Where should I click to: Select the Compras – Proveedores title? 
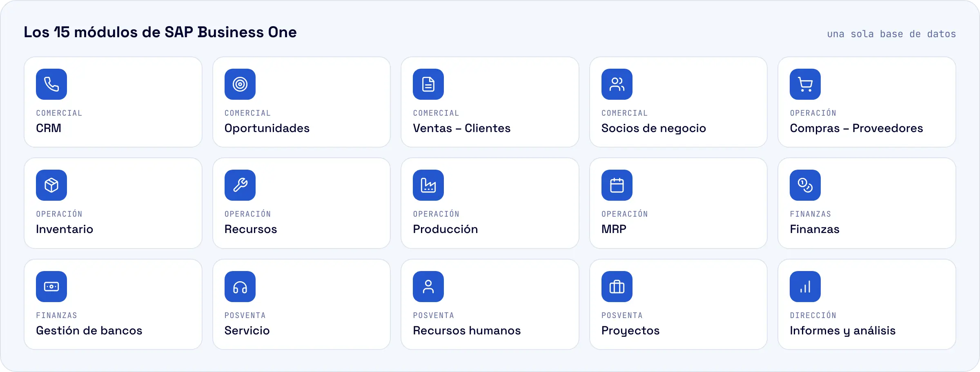[857, 128]
